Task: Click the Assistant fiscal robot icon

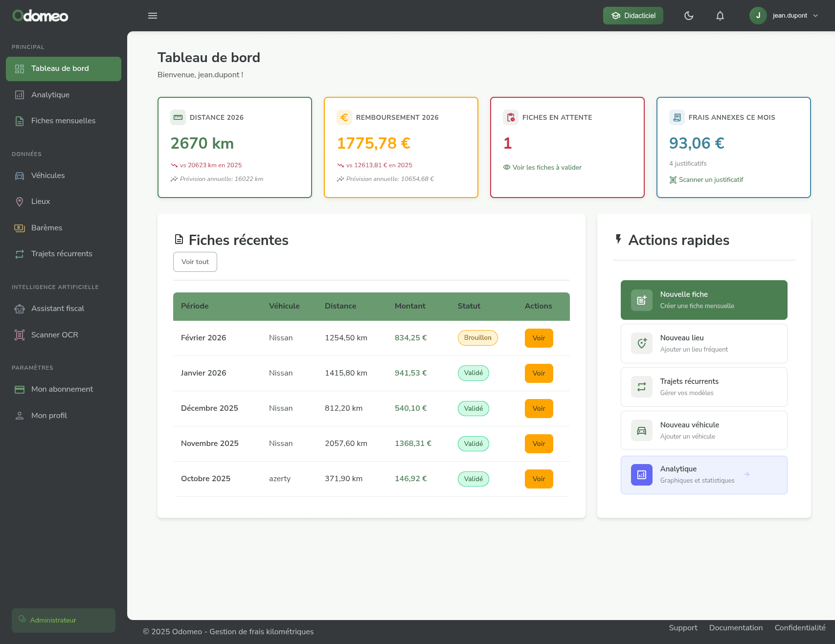Action: pos(20,309)
